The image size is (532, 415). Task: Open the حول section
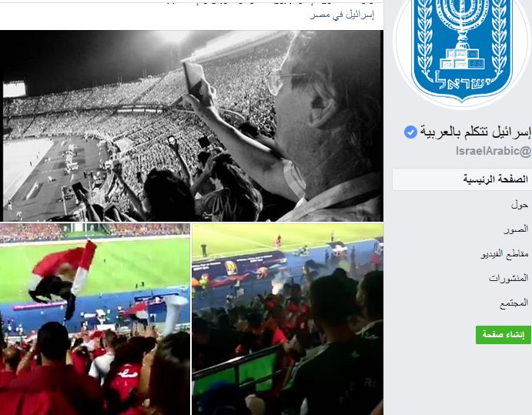[520, 205]
